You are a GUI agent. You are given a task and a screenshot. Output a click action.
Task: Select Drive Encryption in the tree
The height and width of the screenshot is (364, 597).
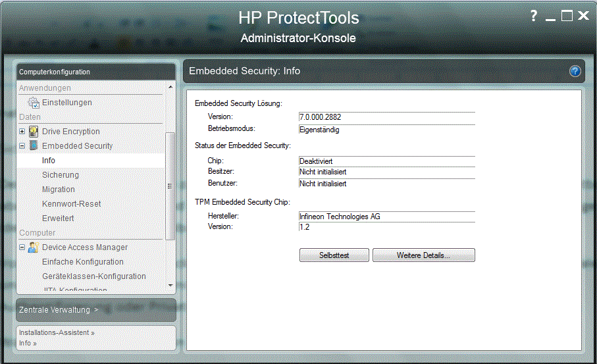coord(71,132)
